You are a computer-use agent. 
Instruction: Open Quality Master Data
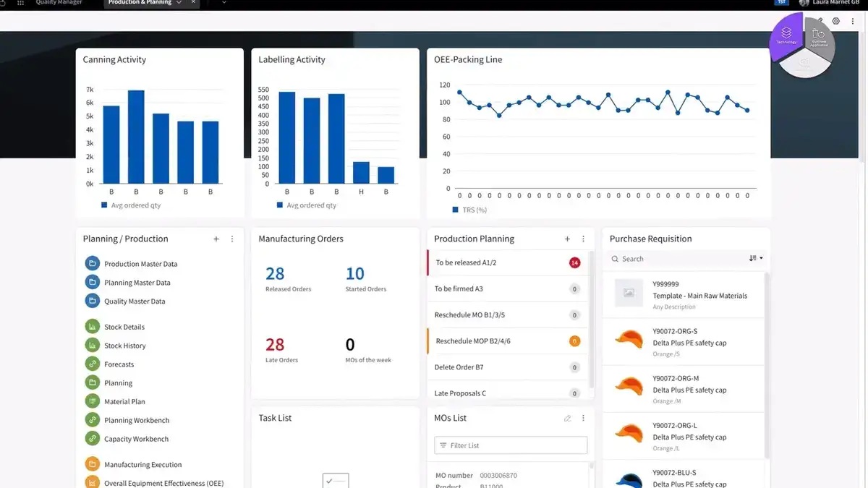(135, 301)
